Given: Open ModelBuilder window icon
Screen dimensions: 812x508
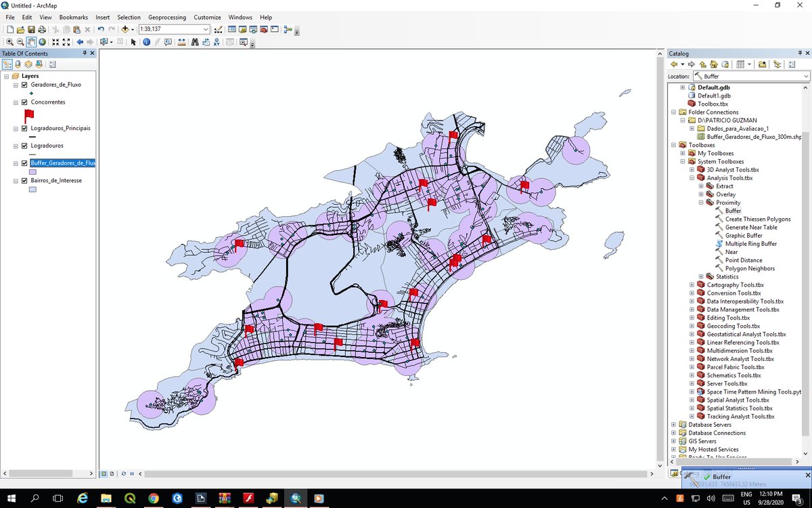Looking at the screenshot, I should [x=288, y=29].
